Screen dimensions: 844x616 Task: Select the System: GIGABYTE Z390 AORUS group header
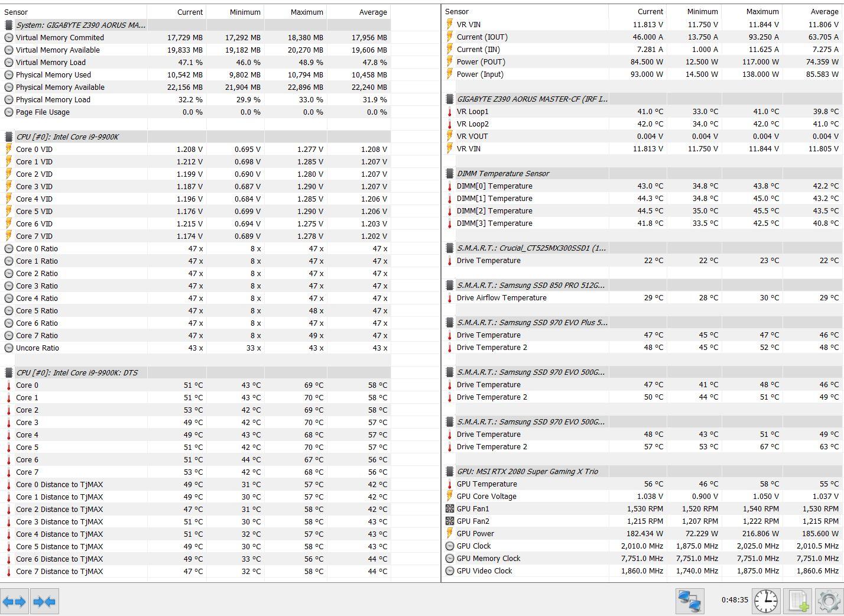(x=195, y=25)
